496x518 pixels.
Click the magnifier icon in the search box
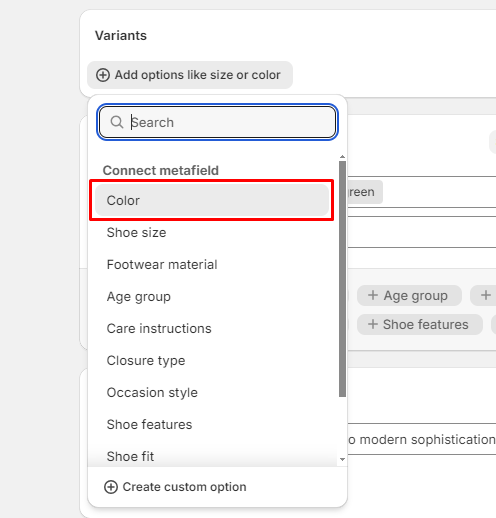[117, 122]
